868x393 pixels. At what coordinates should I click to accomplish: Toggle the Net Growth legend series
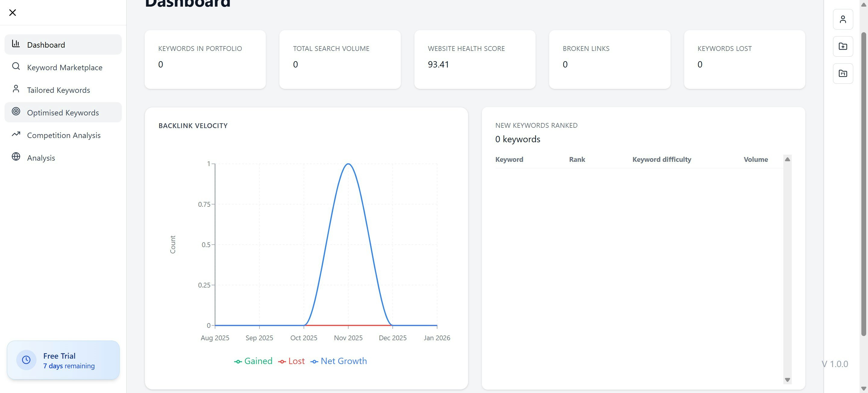coord(339,361)
